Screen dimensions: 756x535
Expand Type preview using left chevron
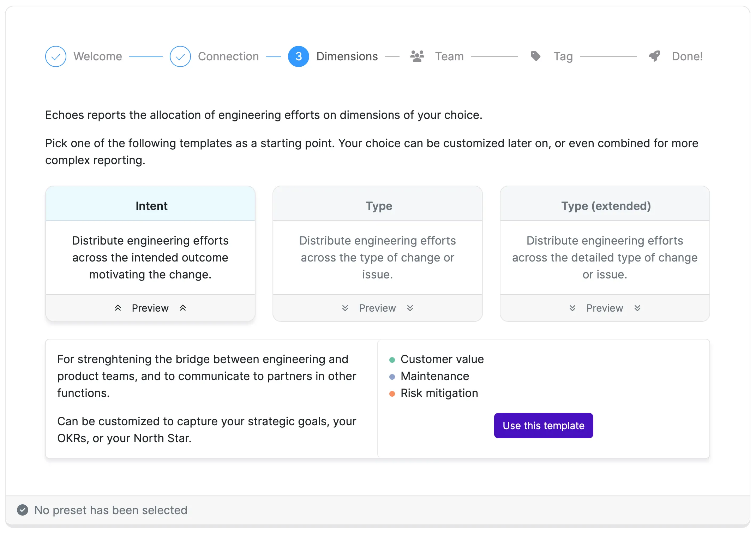pyautogui.click(x=345, y=308)
